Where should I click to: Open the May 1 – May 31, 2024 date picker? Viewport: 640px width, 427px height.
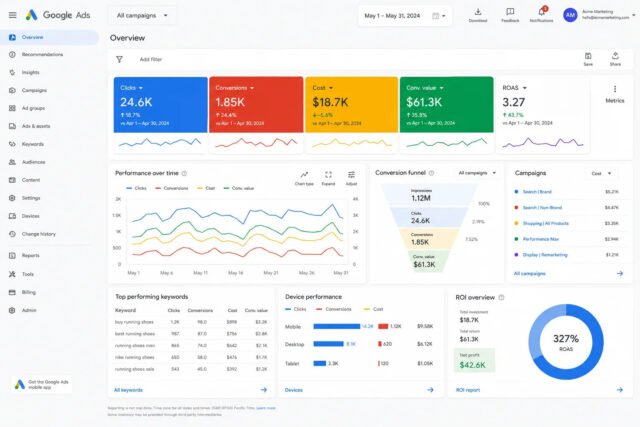[404, 16]
